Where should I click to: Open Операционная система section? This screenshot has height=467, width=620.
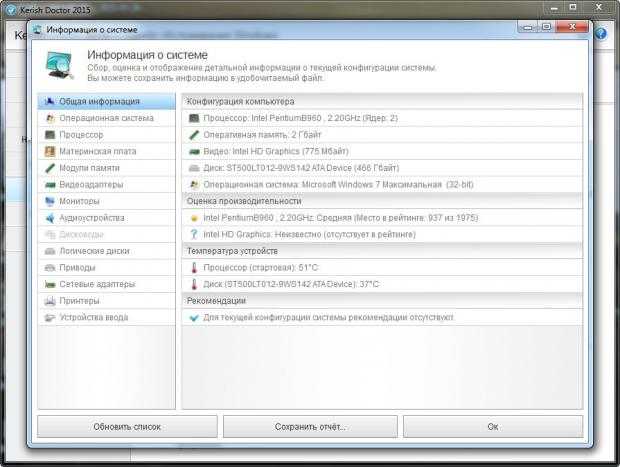106,118
